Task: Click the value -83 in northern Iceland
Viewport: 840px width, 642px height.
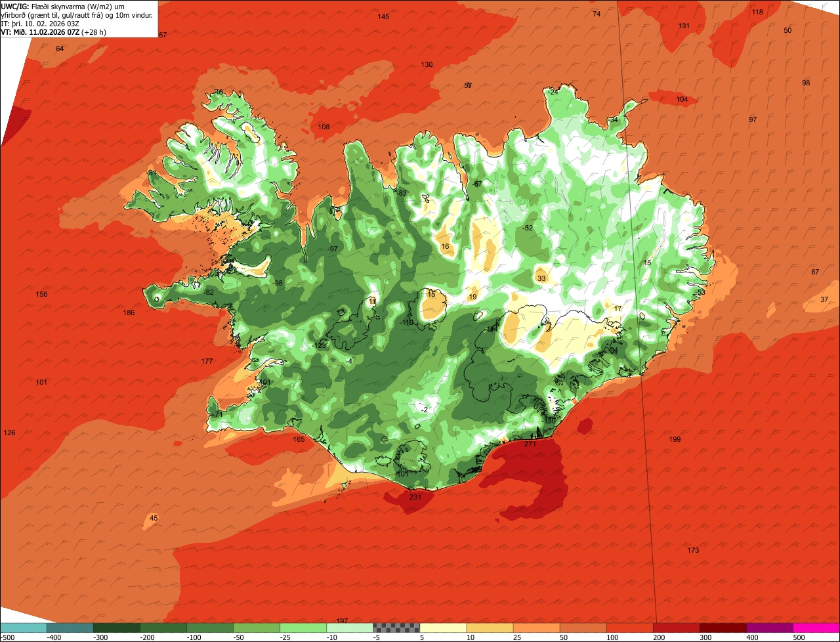Action: point(402,192)
